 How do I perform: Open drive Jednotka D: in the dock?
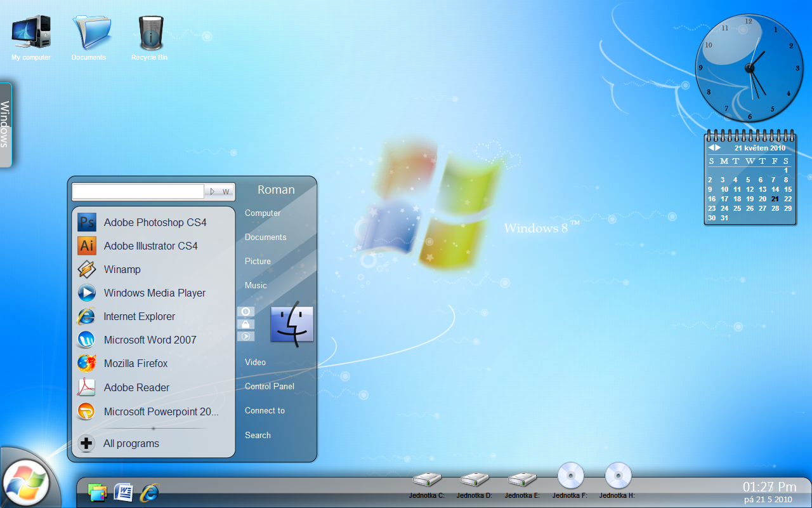(x=475, y=485)
